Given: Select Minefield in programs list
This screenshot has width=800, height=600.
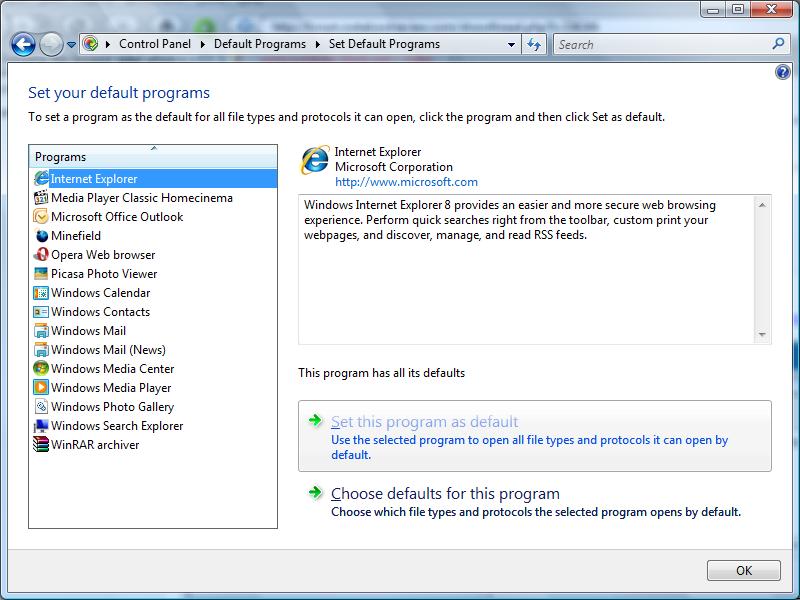Looking at the screenshot, I should pyautogui.click(x=76, y=236).
